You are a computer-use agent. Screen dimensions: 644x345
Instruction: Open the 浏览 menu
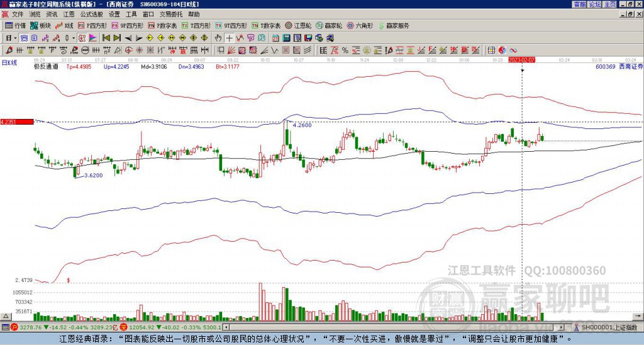35,14
